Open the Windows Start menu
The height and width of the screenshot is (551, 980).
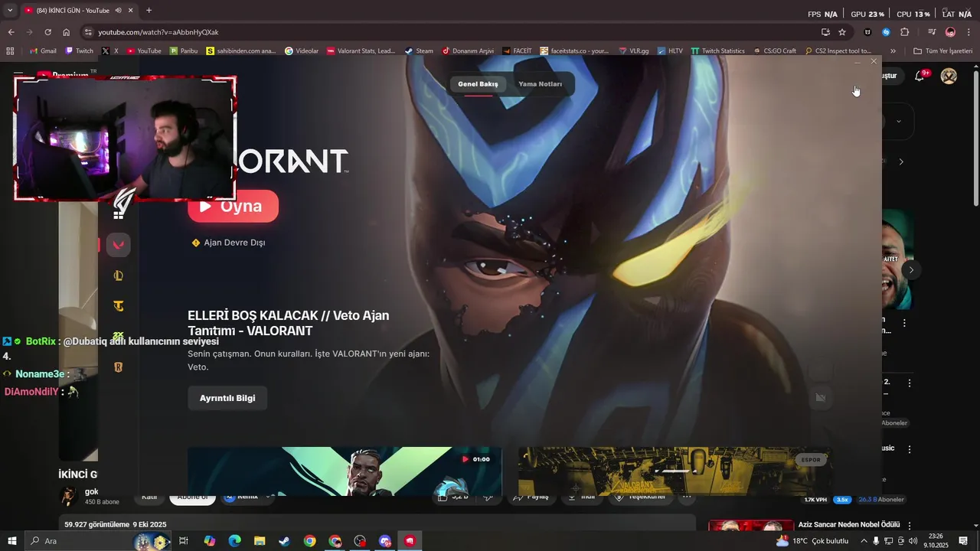[11, 541]
